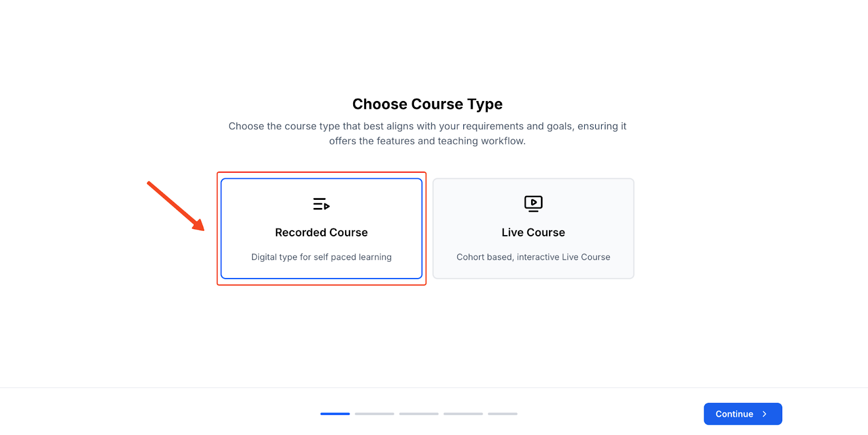Click the active first progress step
The image size is (868, 435).
pos(335,413)
